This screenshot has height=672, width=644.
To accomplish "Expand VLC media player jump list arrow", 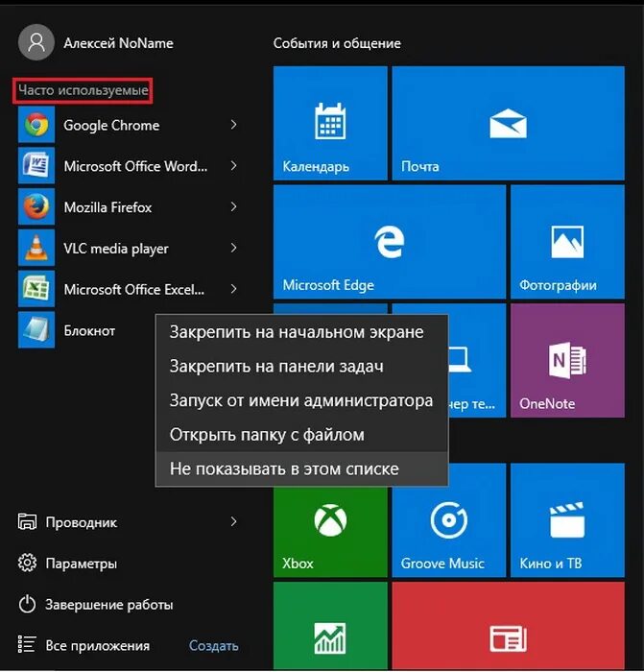I will coord(233,248).
